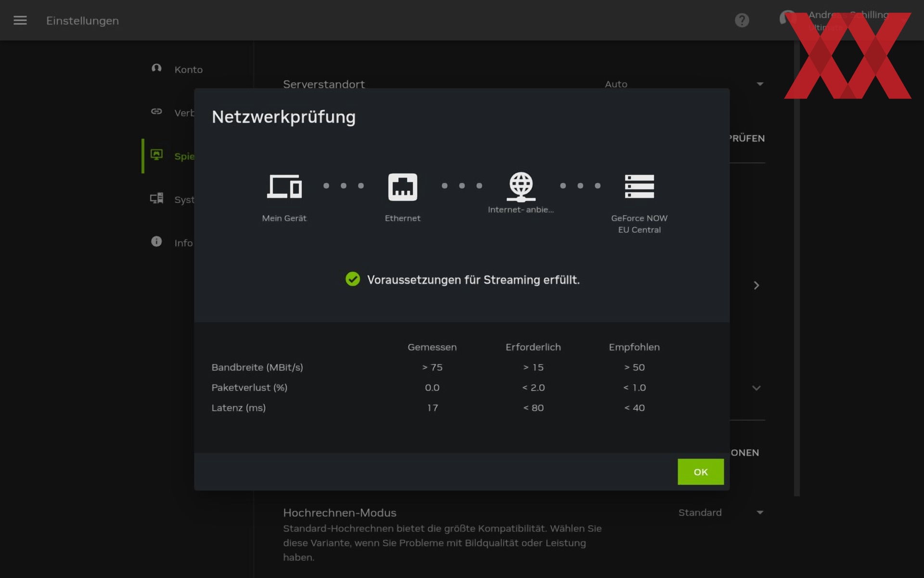Click the green checkmark status icon

[353, 279]
